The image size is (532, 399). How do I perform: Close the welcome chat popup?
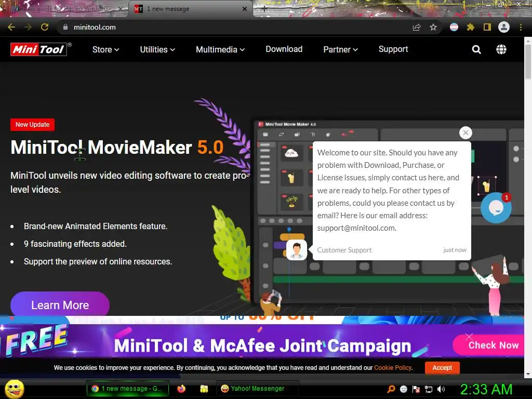pos(465,132)
